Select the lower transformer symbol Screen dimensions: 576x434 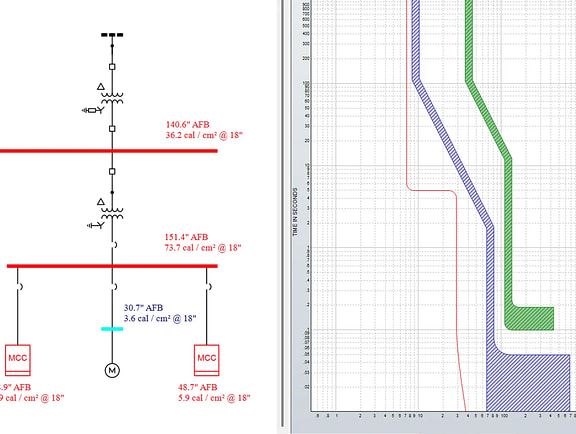click(112, 213)
